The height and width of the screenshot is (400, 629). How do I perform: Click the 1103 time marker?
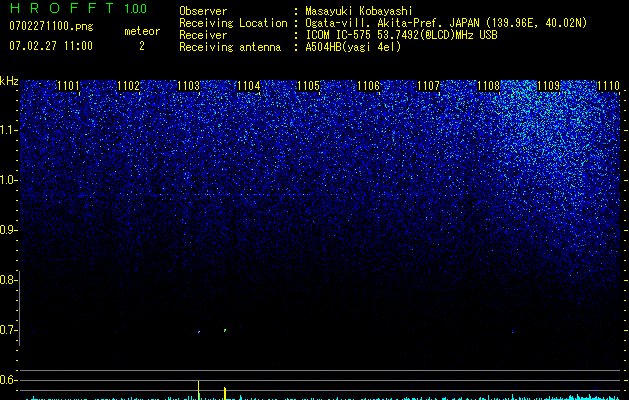189,86
